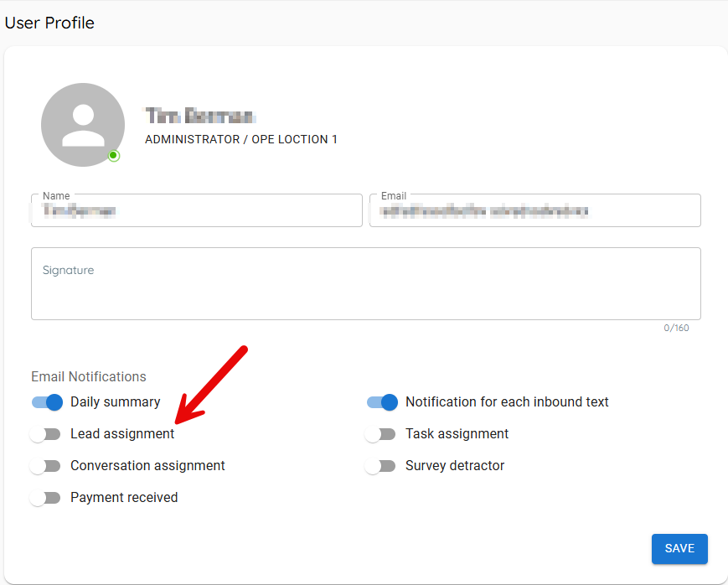Click the profile avatar picture
This screenshot has height=585, width=728.
pos(83,125)
